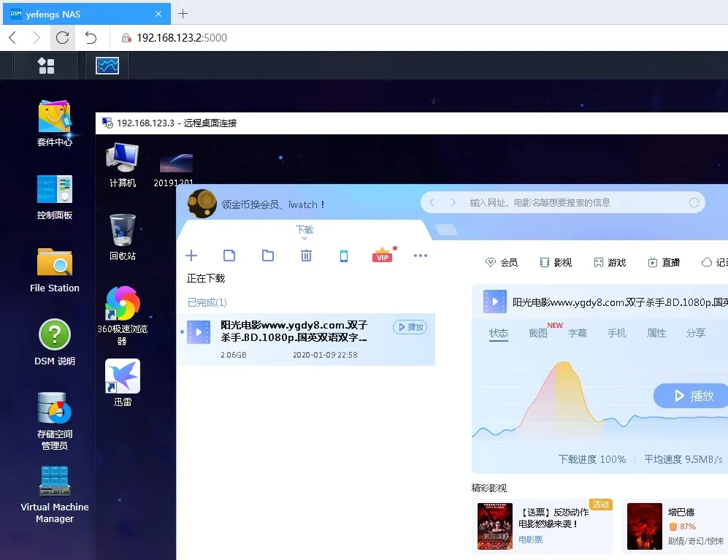Click 电影票 link under promo
This screenshot has height=560, width=728.
tap(531, 540)
